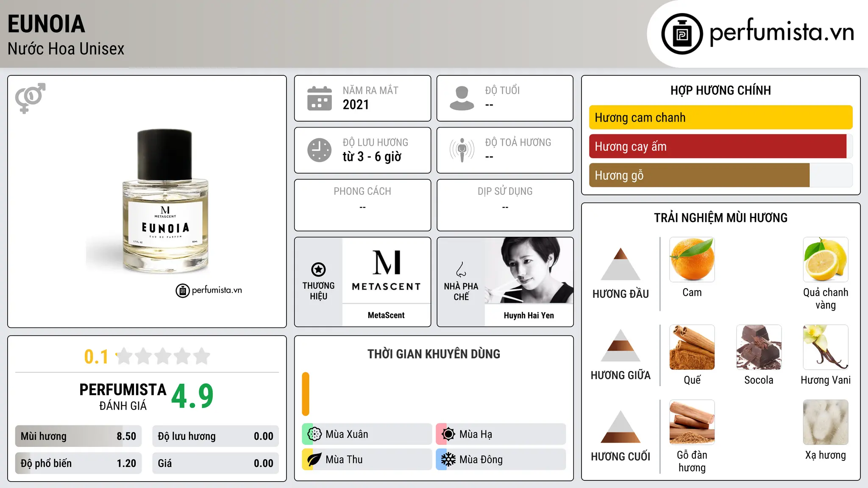Select the Hương Vani vanilla image
Viewport: 868px width, 488px height.
tap(826, 347)
